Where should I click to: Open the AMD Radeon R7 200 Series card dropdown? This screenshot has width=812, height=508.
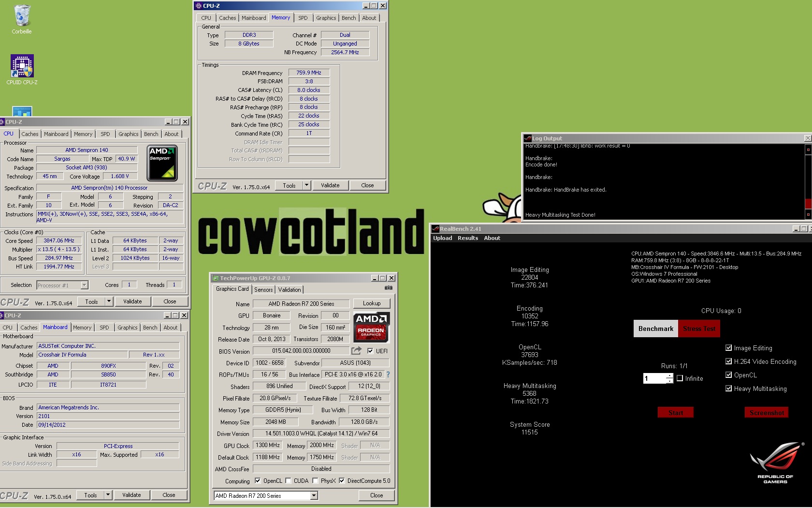pos(314,495)
